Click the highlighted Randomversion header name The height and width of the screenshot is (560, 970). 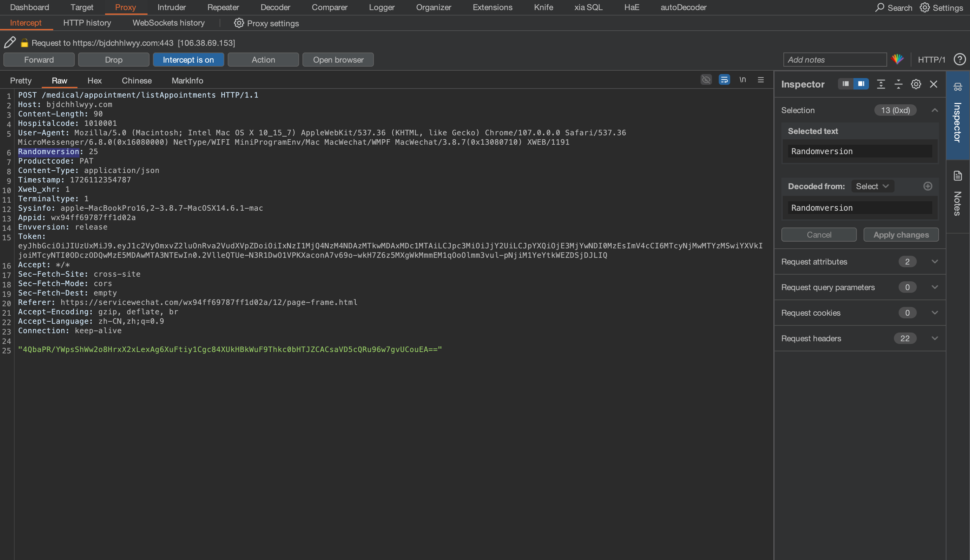click(48, 151)
